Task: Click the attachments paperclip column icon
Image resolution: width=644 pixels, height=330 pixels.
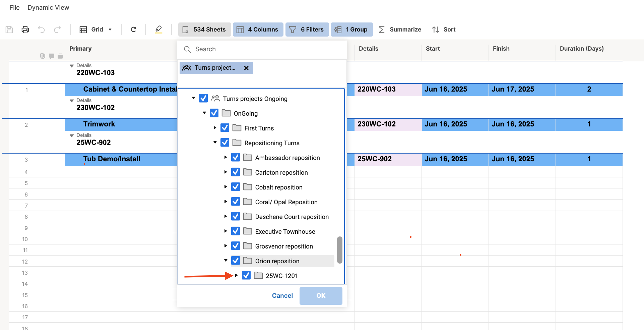Action: point(43,56)
